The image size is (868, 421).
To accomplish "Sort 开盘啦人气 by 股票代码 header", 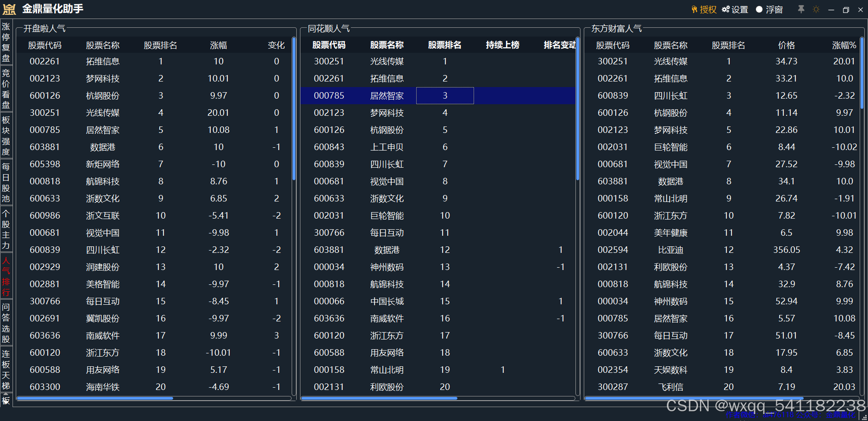I will pos(45,45).
